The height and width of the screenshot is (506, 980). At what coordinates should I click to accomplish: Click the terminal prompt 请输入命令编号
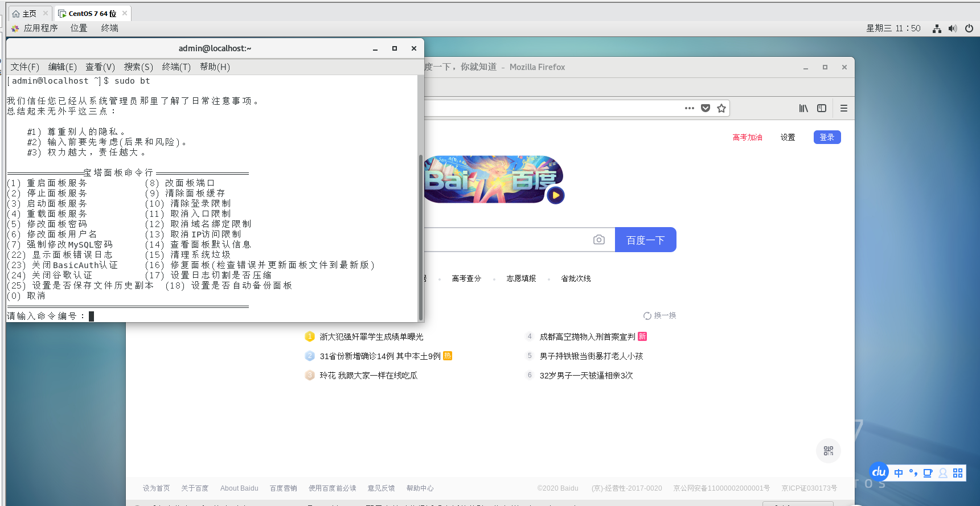46,316
